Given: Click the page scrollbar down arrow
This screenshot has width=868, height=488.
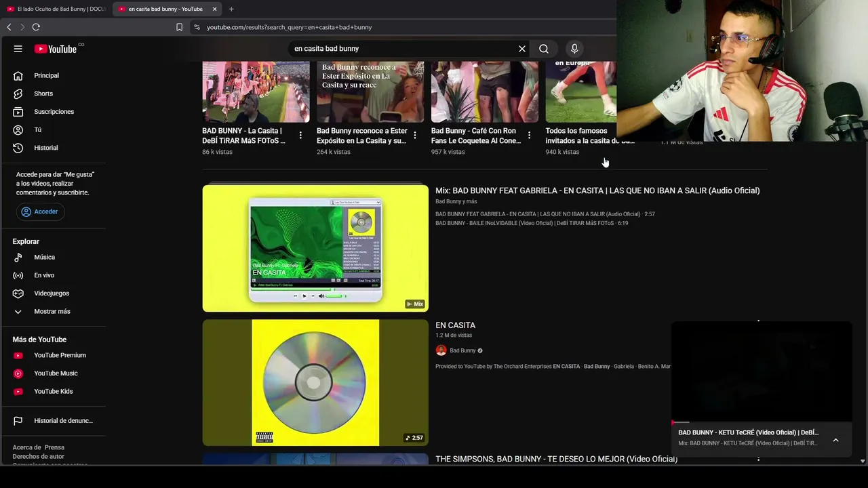Looking at the screenshot, I should point(863,461).
